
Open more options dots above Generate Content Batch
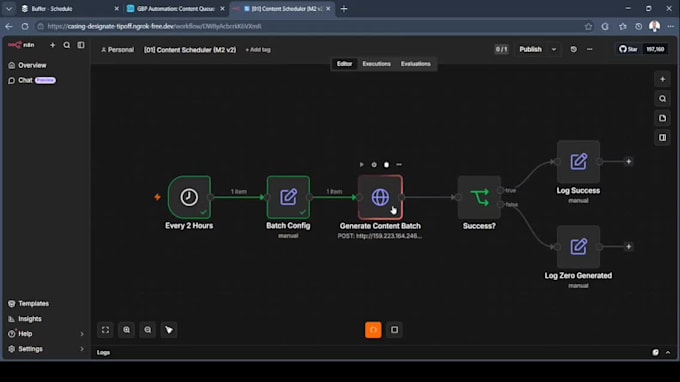click(399, 165)
